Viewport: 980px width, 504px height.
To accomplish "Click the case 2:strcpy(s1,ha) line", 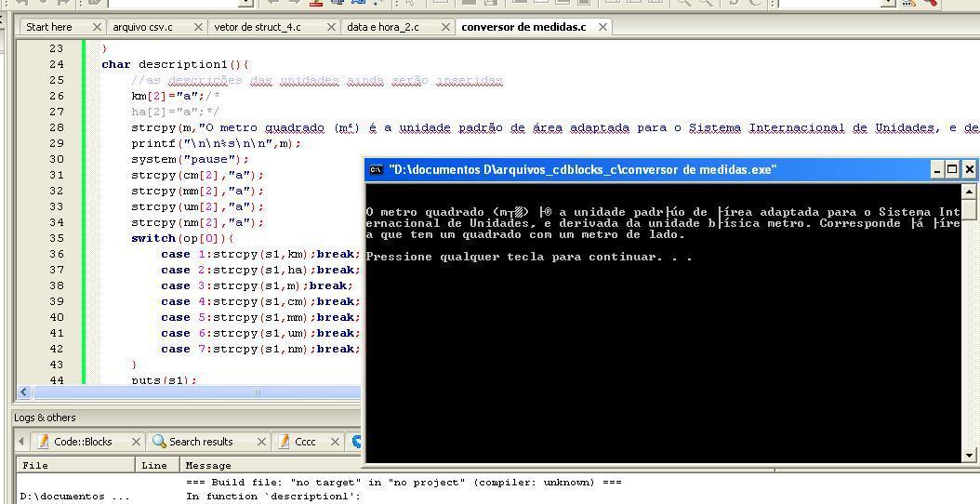I will click(x=260, y=271).
